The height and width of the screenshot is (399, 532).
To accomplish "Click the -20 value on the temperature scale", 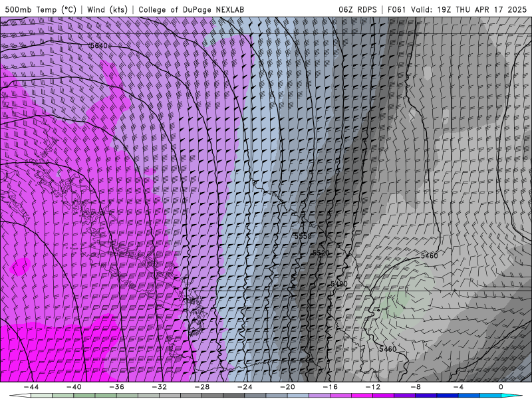I will click(x=288, y=387).
